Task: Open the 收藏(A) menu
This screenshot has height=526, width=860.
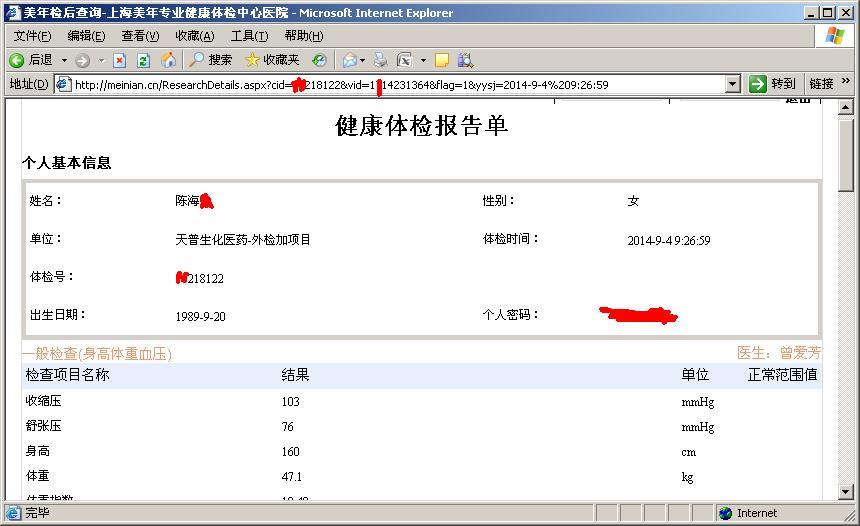Action: pyautogui.click(x=195, y=36)
